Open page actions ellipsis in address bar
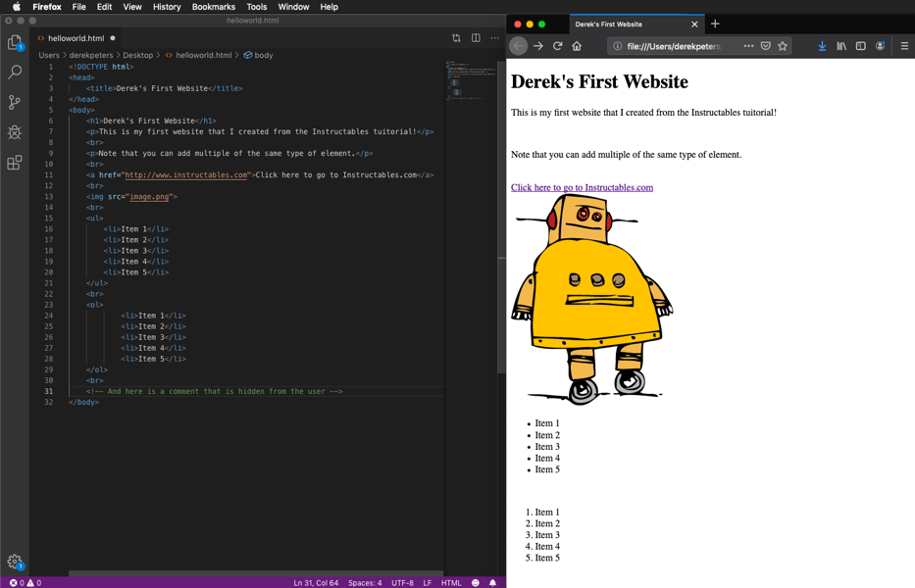The height and width of the screenshot is (588, 915). (x=748, y=46)
